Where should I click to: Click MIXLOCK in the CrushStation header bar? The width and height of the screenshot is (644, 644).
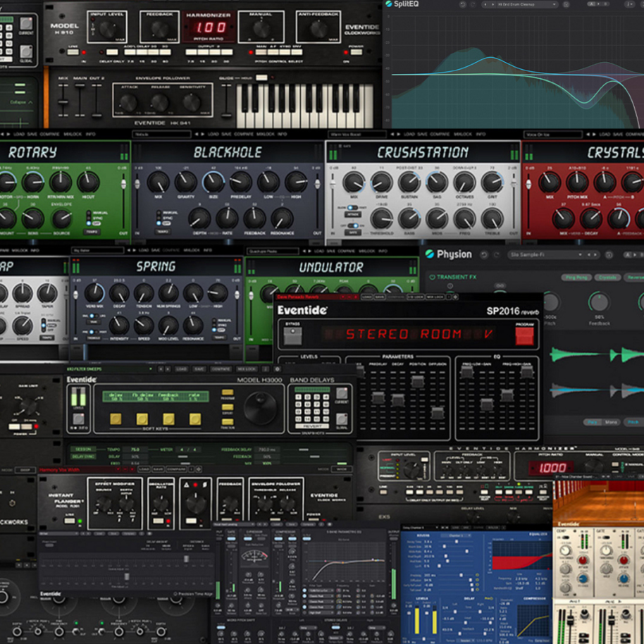pyautogui.click(x=463, y=134)
